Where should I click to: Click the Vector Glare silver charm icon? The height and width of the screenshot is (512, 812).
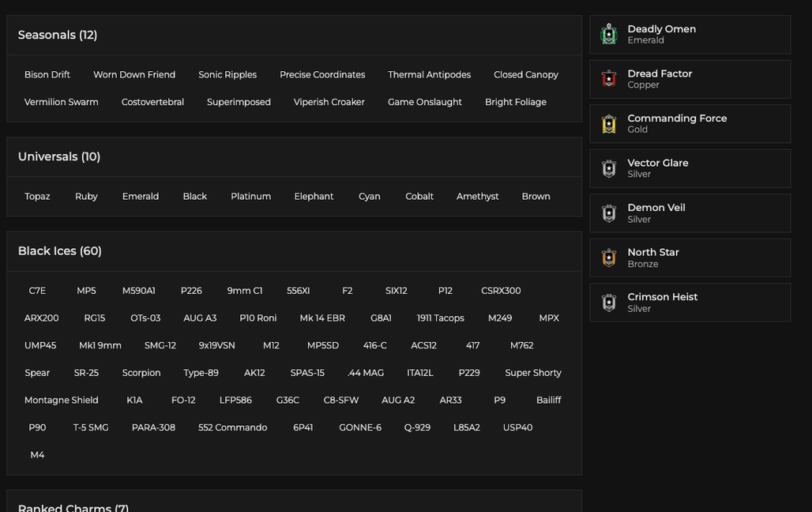point(609,168)
